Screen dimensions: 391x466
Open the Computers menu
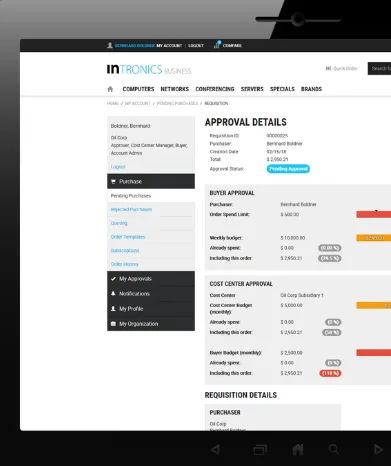(138, 89)
